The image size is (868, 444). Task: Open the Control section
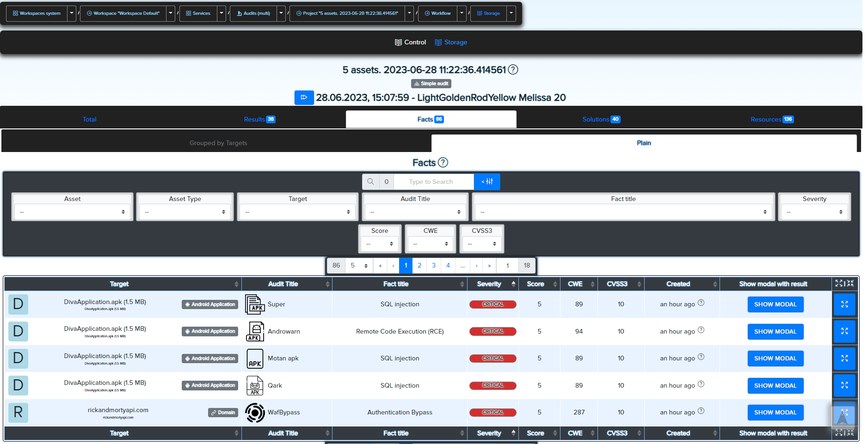[x=410, y=42]
